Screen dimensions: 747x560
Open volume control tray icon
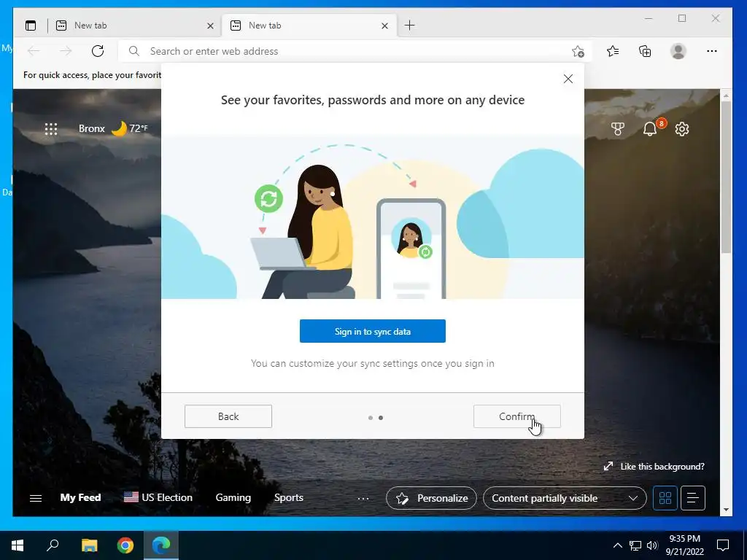652,545
